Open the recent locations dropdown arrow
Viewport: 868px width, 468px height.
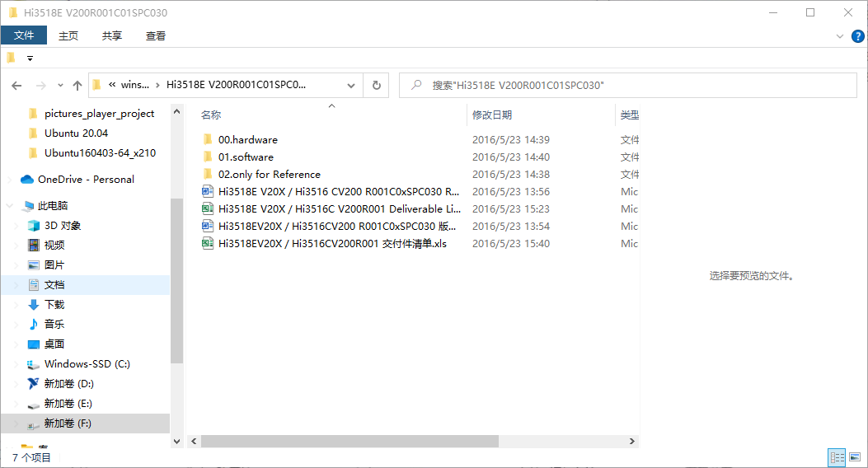[60, 85]
